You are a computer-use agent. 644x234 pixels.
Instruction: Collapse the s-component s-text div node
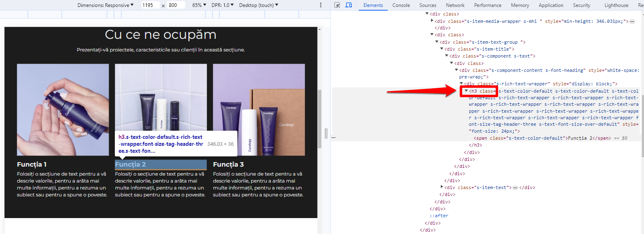(447, 56)
